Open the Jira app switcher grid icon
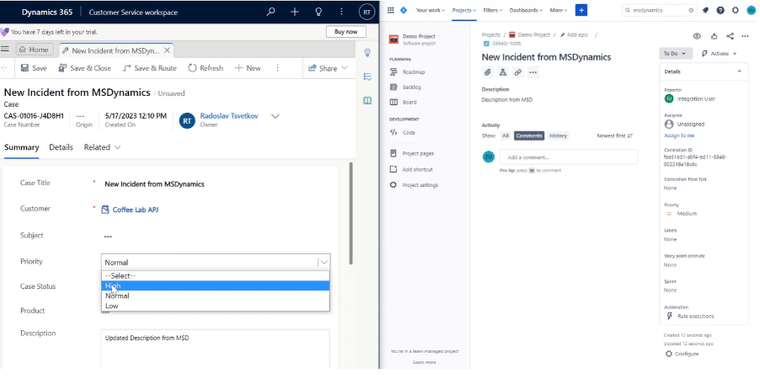 391,10
